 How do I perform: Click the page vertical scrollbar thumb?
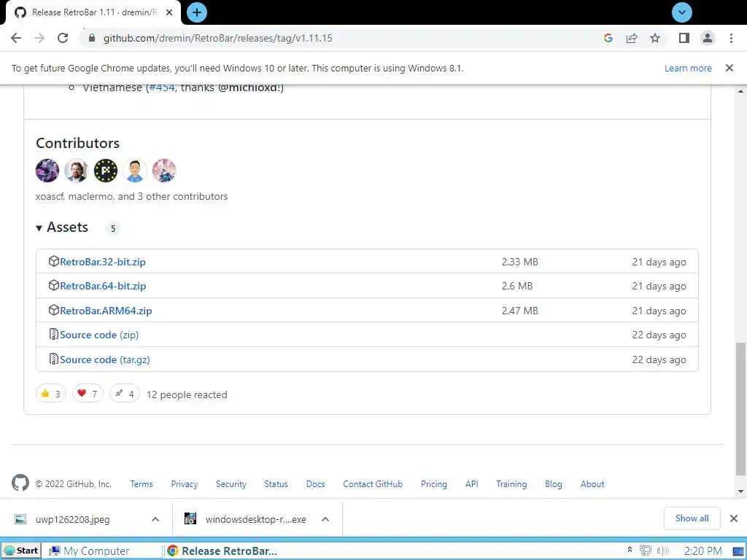tap(740, 408)
